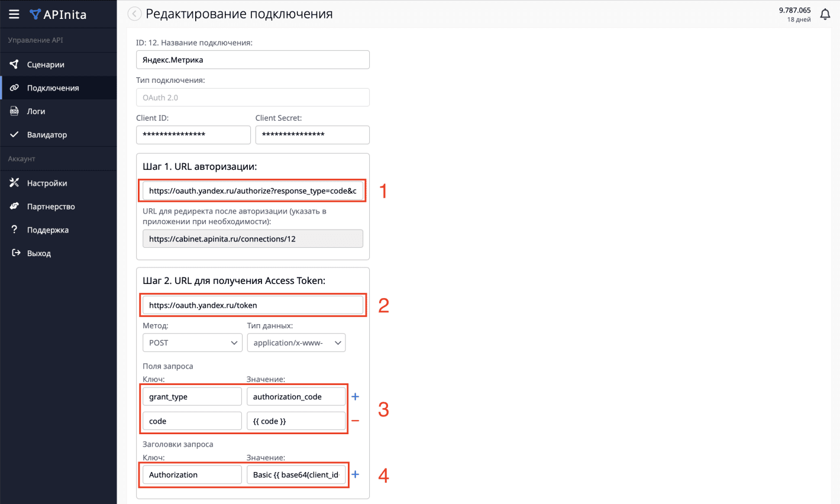
Task: Go to Настройки
Action: [47, 183]
